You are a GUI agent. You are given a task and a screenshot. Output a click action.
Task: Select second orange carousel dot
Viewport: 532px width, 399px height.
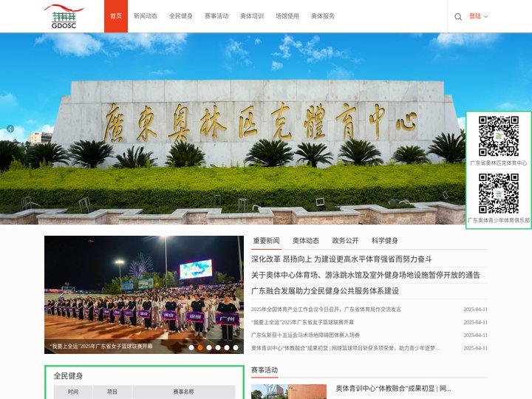tap(200, 347)
